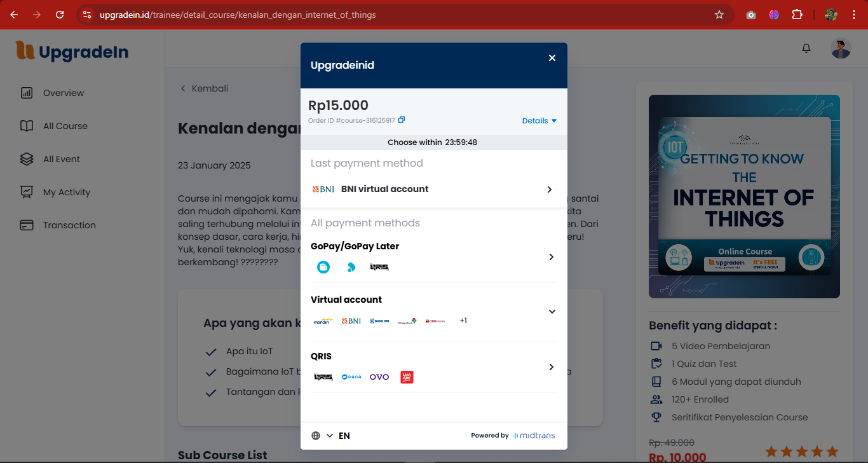Click '5 Video Pembelajaran' benefit text
The width and height of the screenshot is (868, 463).
click(721, 346)
